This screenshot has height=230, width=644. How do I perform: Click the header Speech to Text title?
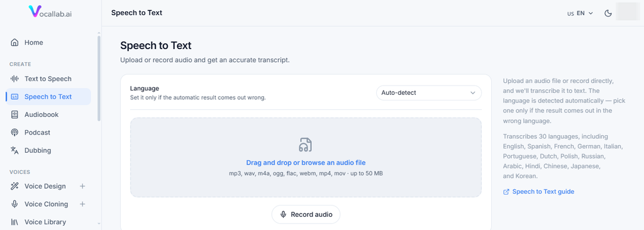click(136, 13)
